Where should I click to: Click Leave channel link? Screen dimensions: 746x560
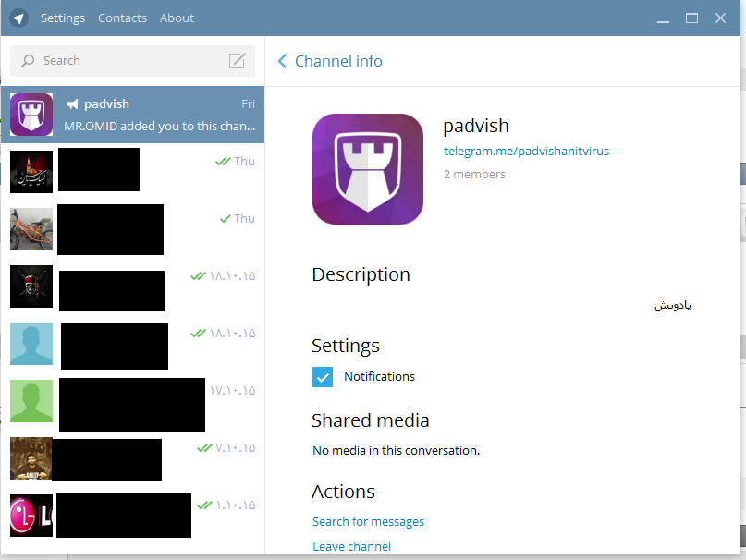coord(351,546)
